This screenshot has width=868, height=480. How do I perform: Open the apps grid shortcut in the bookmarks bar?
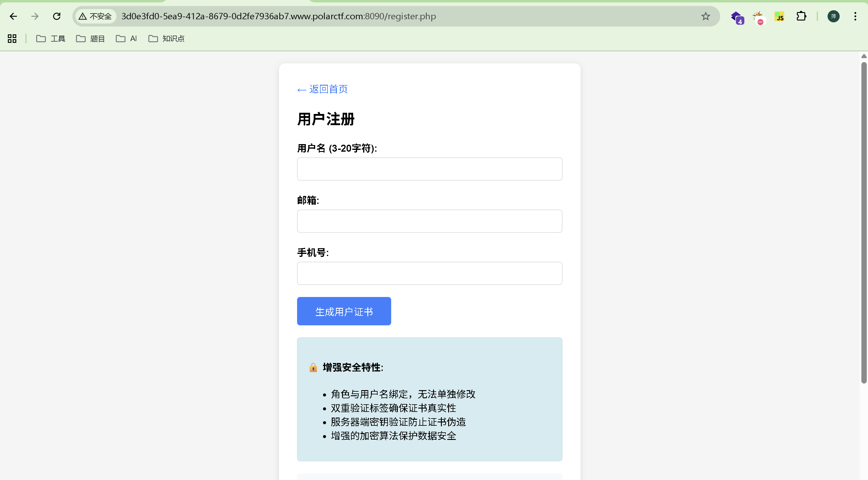(x=12, y=38)
